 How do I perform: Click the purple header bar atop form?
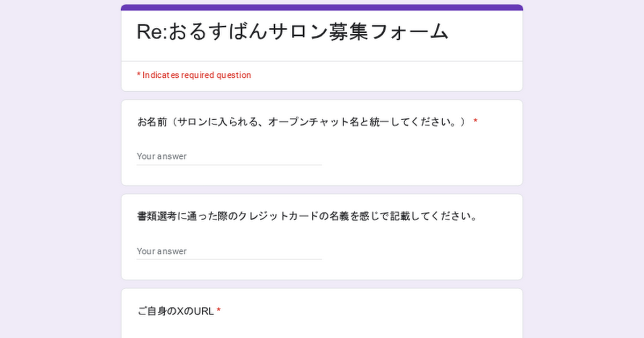pos(322,8)
